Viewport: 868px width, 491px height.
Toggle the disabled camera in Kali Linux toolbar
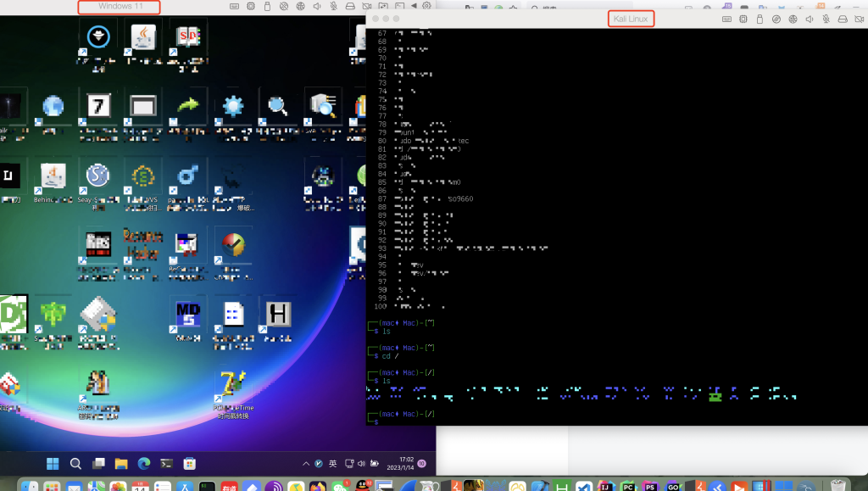[860, 19]
